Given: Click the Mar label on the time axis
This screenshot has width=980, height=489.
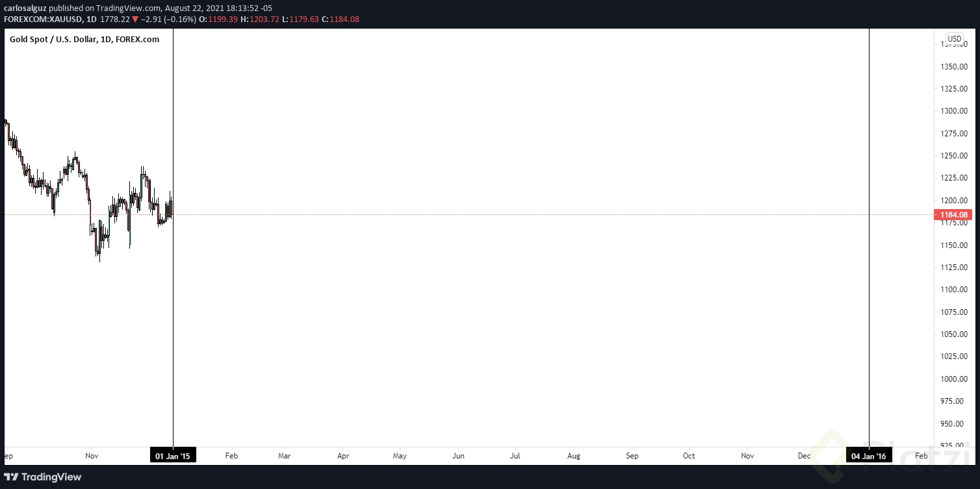Looking at the screenshot, I should click(285, 456).
